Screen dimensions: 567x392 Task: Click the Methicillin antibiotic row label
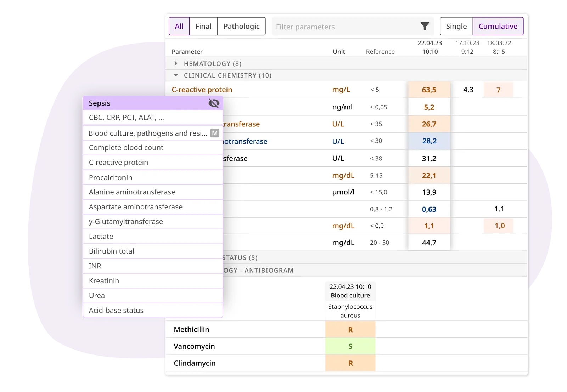click(x=191, y=330)
